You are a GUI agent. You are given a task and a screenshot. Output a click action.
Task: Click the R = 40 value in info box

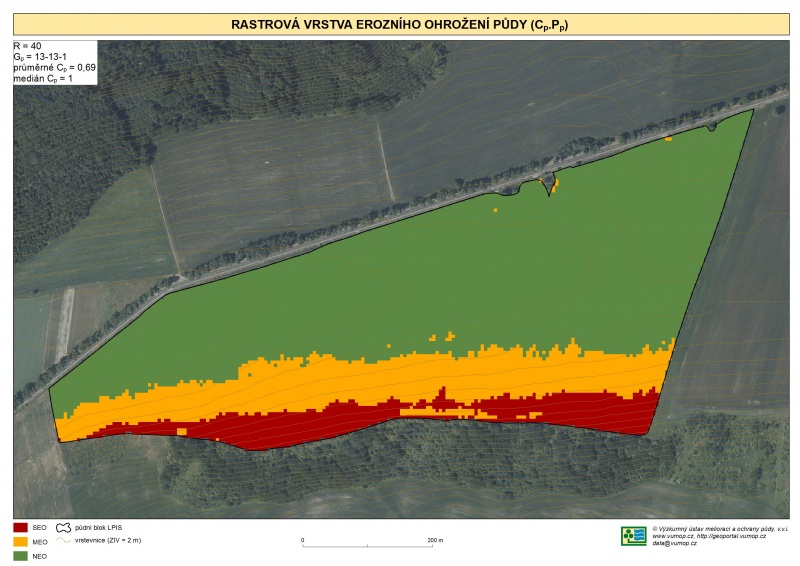pyautogui.click(x=29, y=46)
